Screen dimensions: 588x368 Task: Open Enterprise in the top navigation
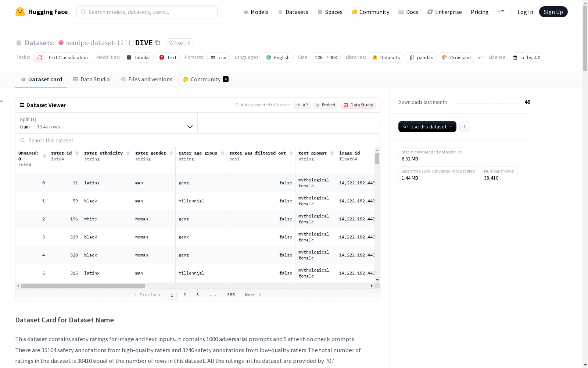coord(445,12)
